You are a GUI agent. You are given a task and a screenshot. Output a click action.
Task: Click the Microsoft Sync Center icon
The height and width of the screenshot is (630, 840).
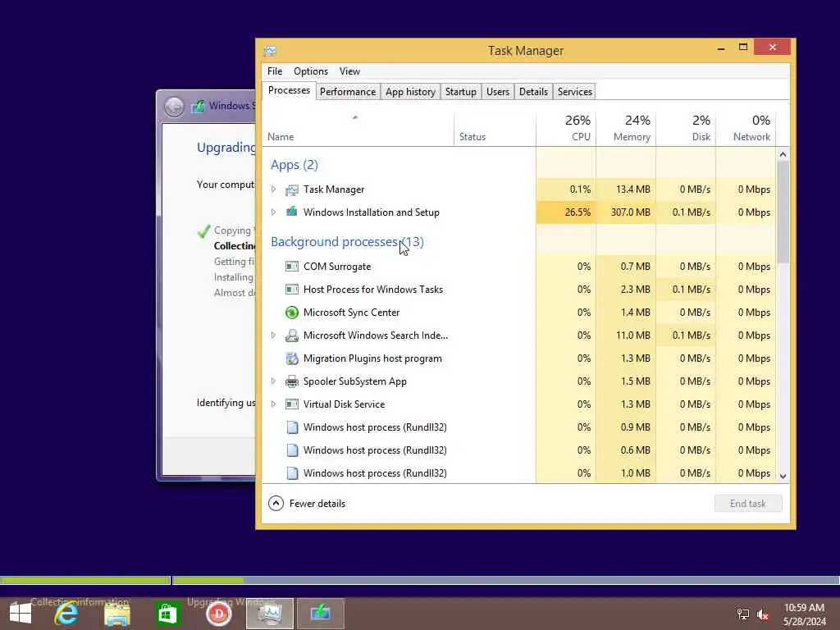coord(291,313)
